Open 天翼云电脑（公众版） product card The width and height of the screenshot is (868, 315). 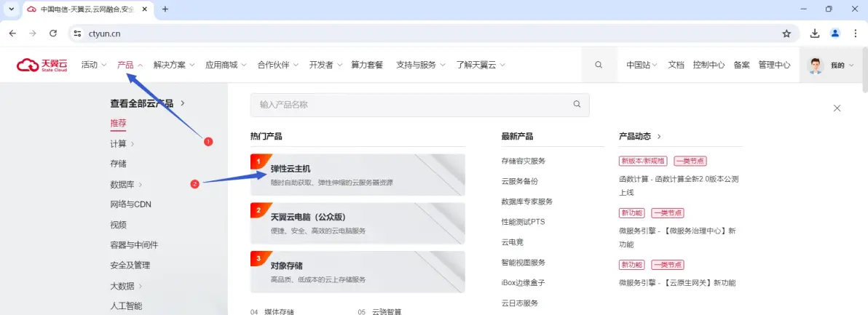358,223
